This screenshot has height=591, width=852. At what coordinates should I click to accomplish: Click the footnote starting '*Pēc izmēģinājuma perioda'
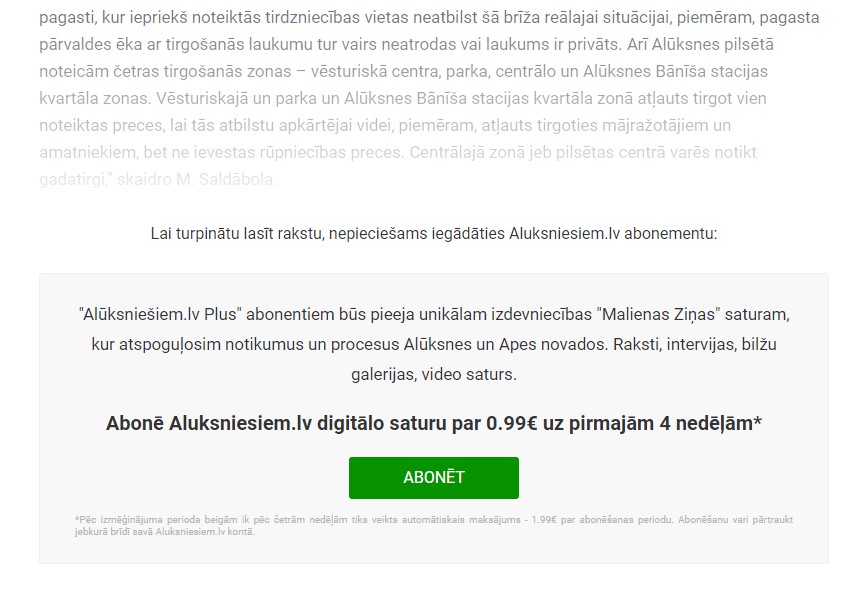click(434, 525)
